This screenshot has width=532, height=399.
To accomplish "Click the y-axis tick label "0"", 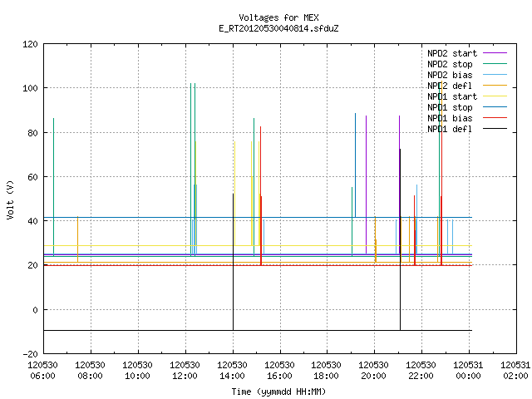I will click(x=35, y=310).
